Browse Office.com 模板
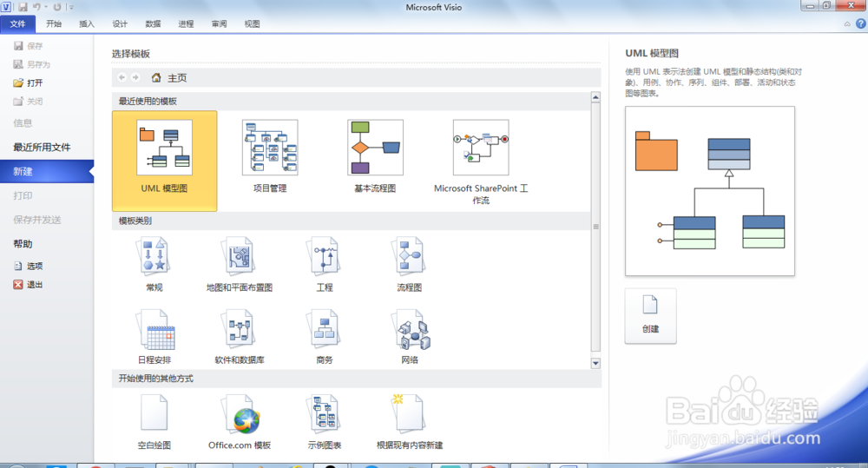 240,422
